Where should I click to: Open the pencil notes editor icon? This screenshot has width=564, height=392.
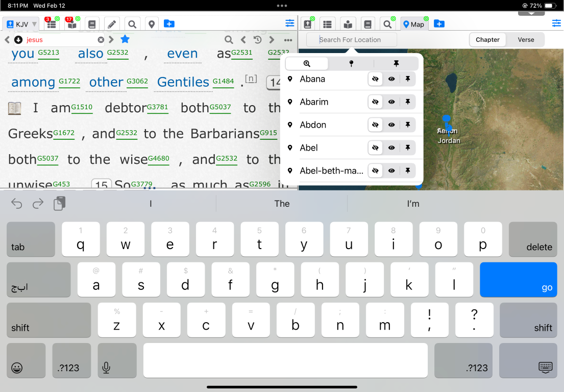(111, 24)
